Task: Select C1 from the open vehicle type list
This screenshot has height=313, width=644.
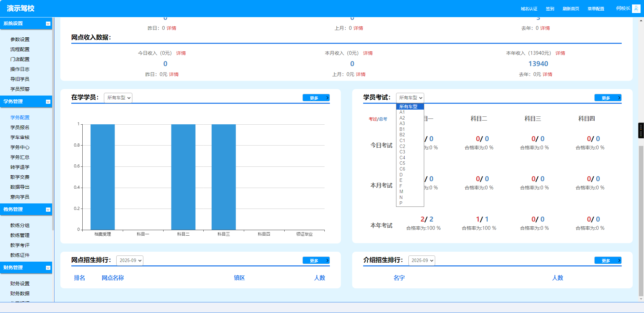Action: (402, 140)
